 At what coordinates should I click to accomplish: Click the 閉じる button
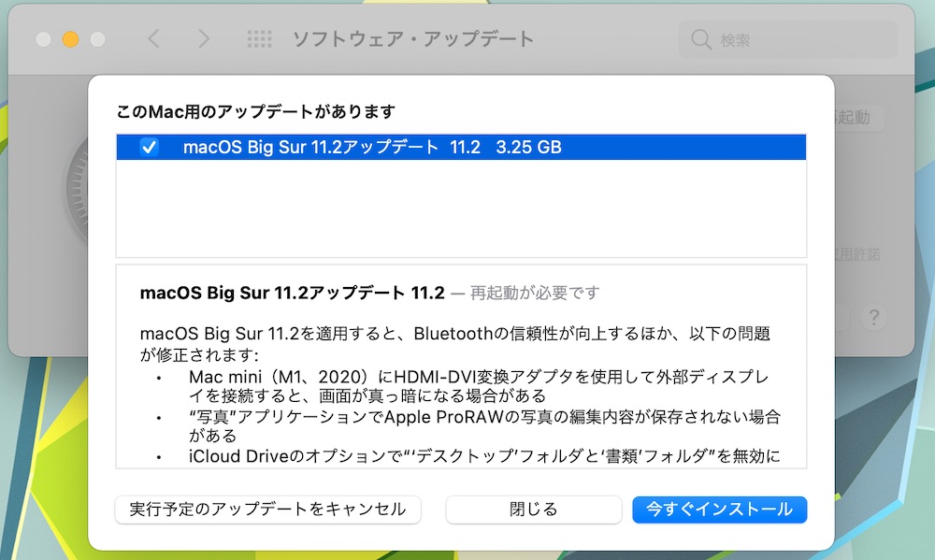(x=533, y=510)
